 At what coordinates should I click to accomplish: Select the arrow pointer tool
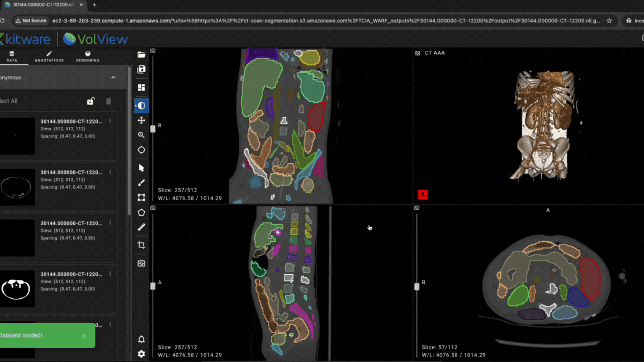141,168
